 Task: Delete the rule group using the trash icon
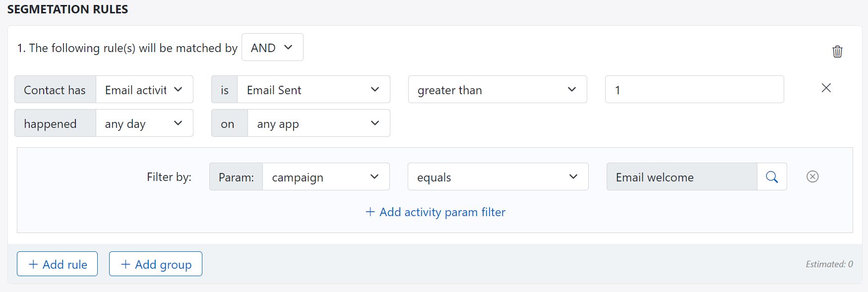(x=837, y=52)
